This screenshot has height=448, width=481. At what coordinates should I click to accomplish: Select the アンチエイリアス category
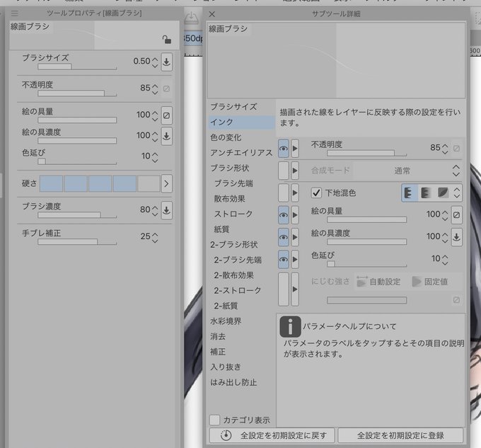[x=241, y=152]
